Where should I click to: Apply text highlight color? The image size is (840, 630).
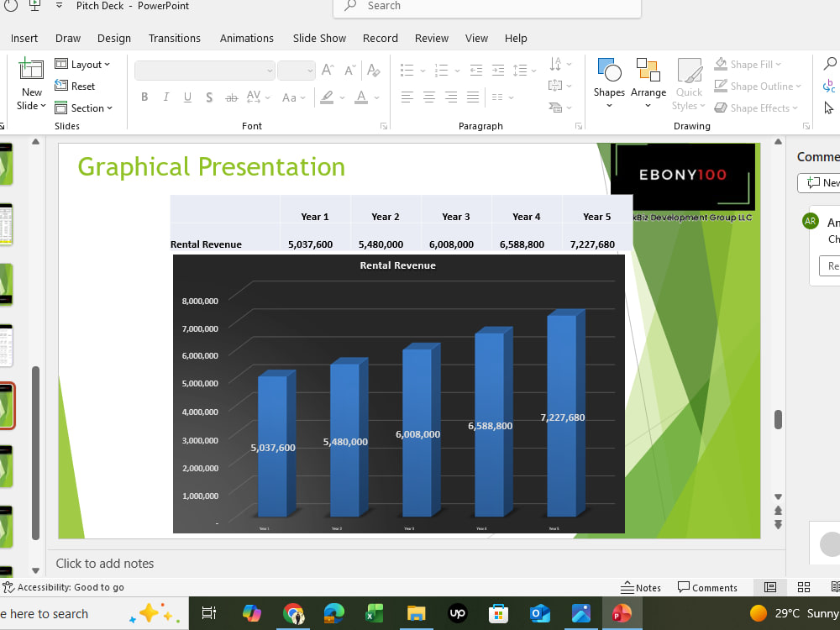(327, 97)
